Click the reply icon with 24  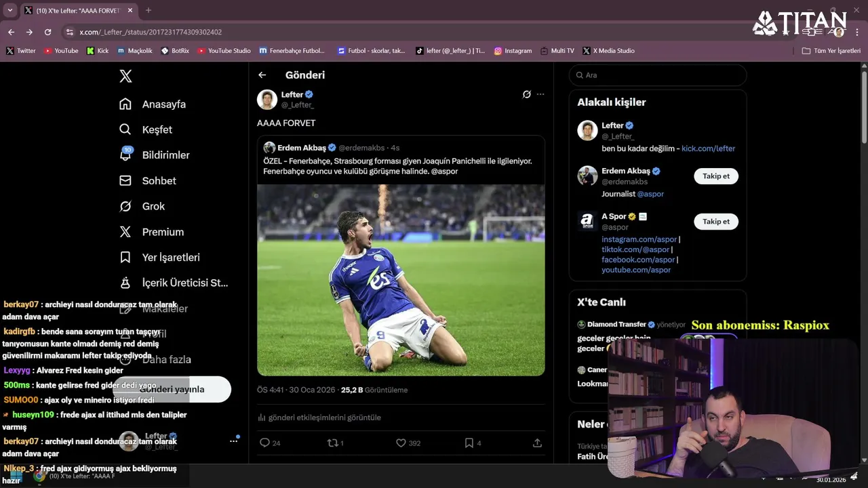point(264,443)
